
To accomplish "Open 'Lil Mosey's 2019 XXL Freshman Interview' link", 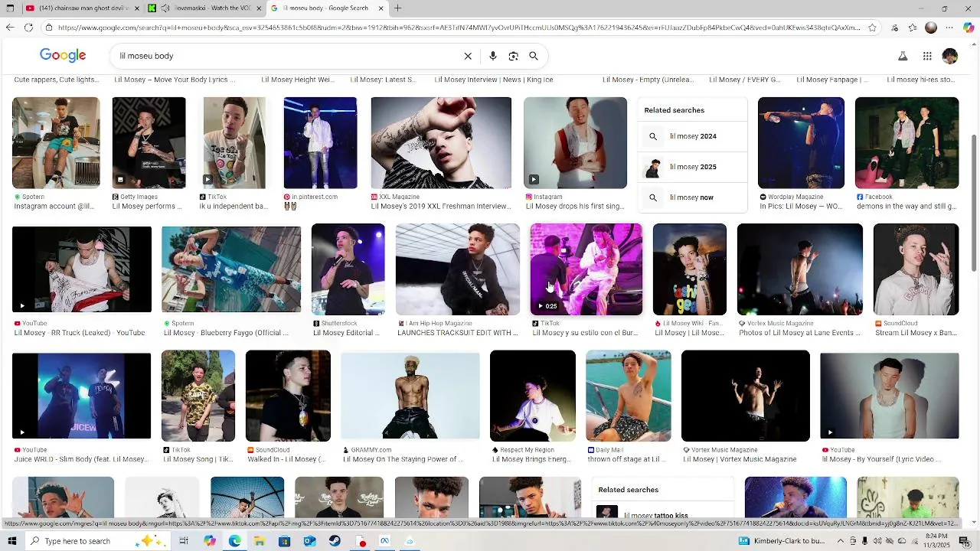I will (x=440, y=207).
